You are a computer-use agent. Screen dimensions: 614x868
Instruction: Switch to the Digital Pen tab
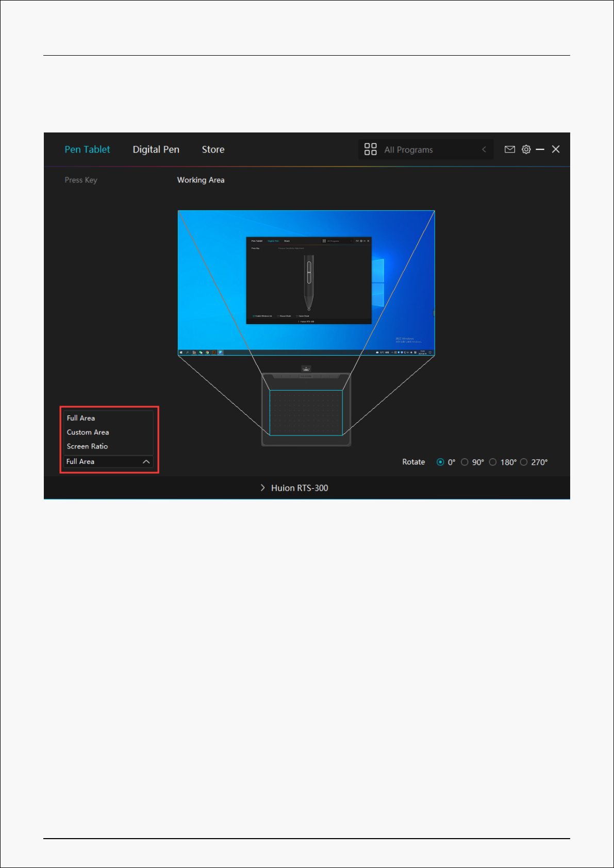(156, 149)
